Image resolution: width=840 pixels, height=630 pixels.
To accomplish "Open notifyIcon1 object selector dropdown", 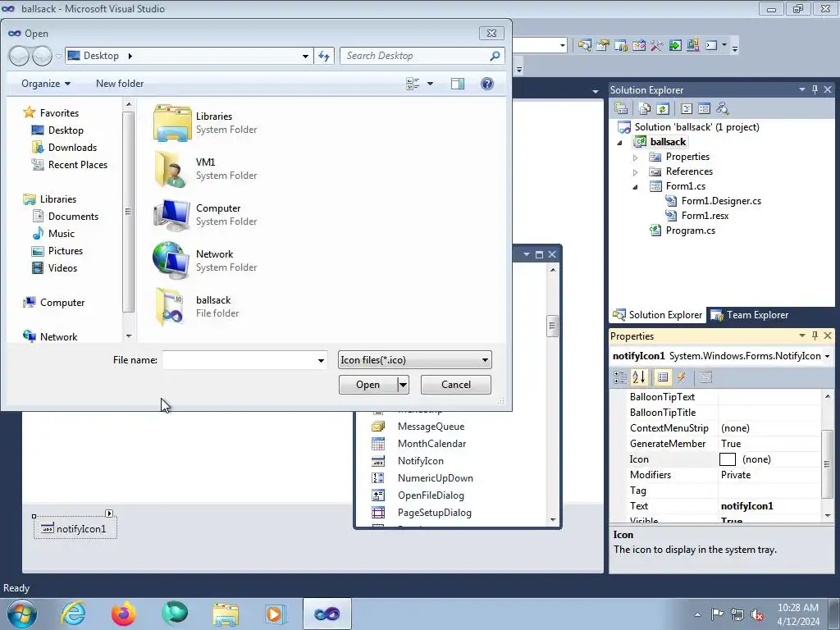I will 827,356.
